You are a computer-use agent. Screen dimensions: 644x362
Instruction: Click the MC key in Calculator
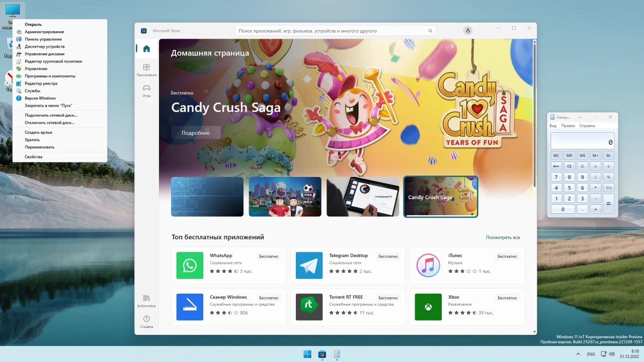coord(556,155)
